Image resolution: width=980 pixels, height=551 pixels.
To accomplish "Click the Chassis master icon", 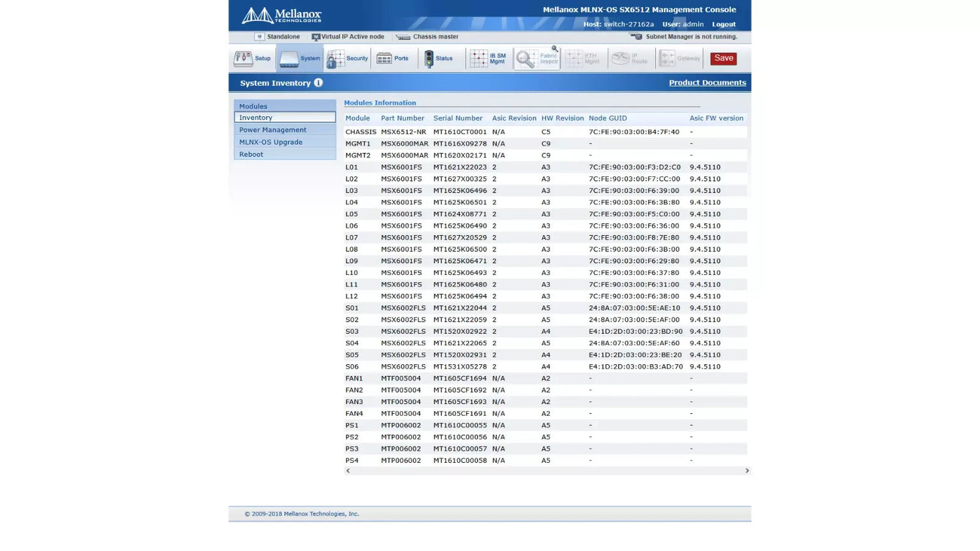I will [403, 37].
